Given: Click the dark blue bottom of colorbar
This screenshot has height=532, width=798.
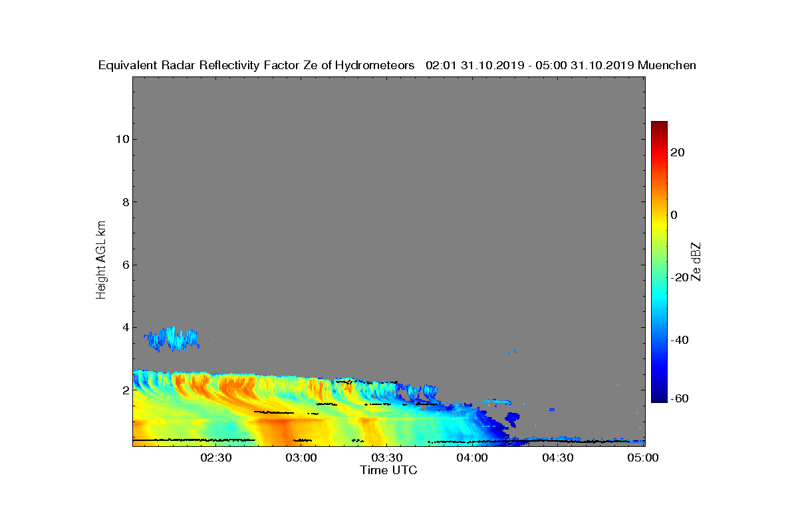Looking at the screenshot, I should click(659, 397).
